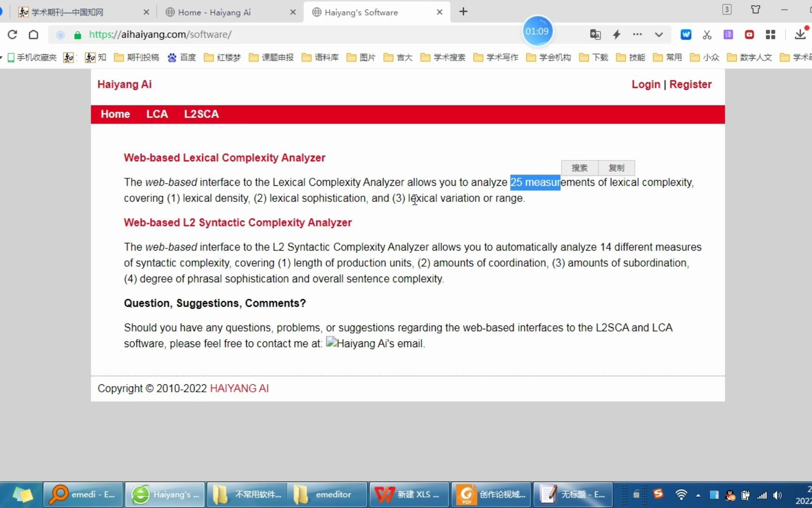Click the tab count box showing 3
Viewport: 812px width, 508px height.
727,9
